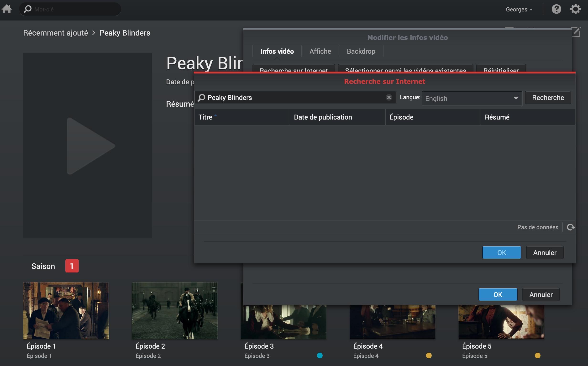588x366 pixels.
Task: Clear the Peaky Blinders search text
Action: 389,97
